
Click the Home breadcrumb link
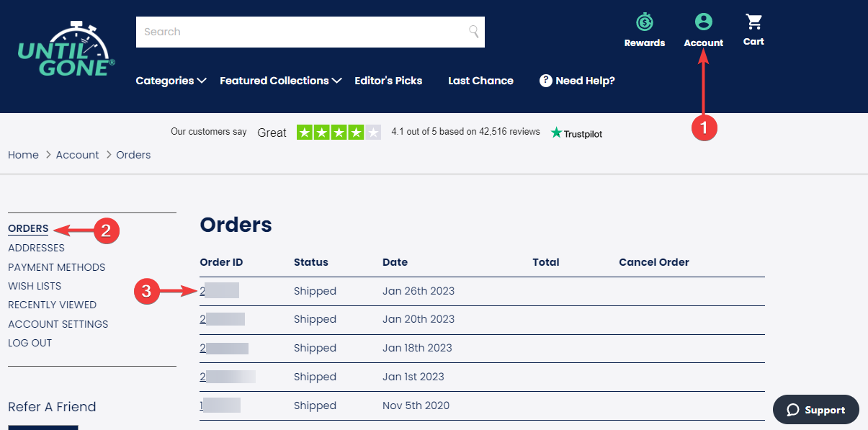[23, 155]
